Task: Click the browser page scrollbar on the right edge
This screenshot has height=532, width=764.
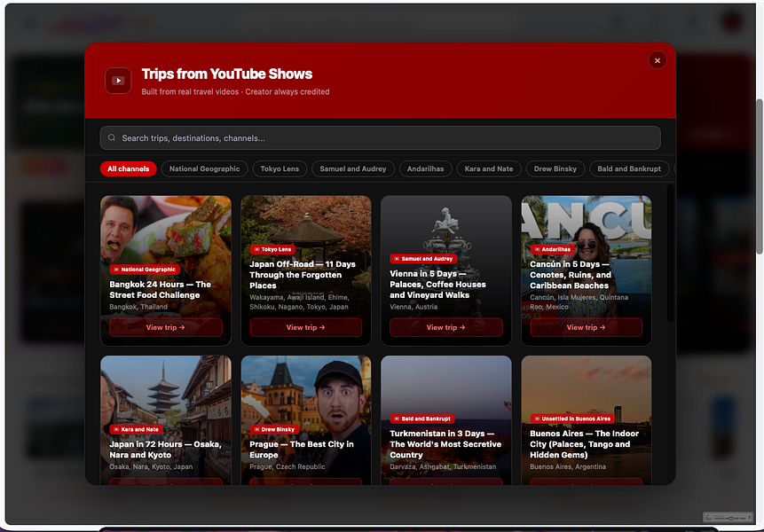Action: point(760,176)
